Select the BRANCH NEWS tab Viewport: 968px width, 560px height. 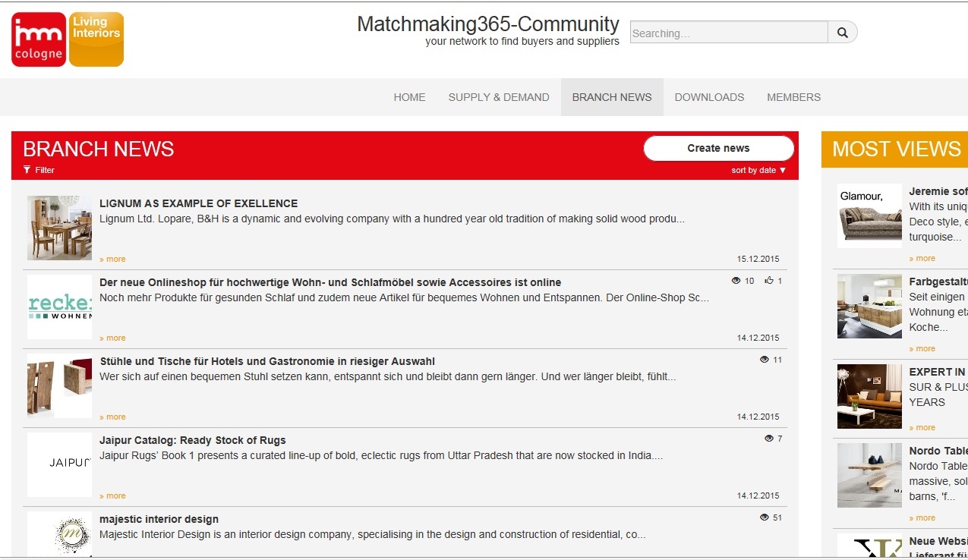pos(612,97)
